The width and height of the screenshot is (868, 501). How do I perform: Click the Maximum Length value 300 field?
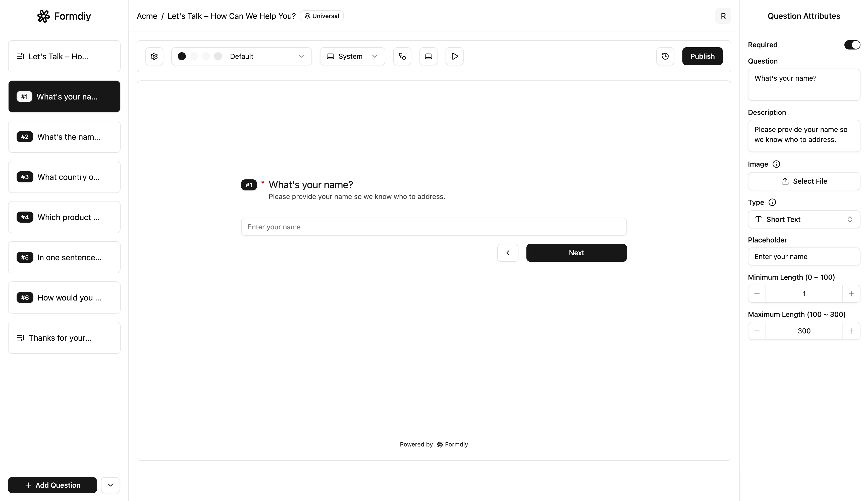[x=804, y=331]
